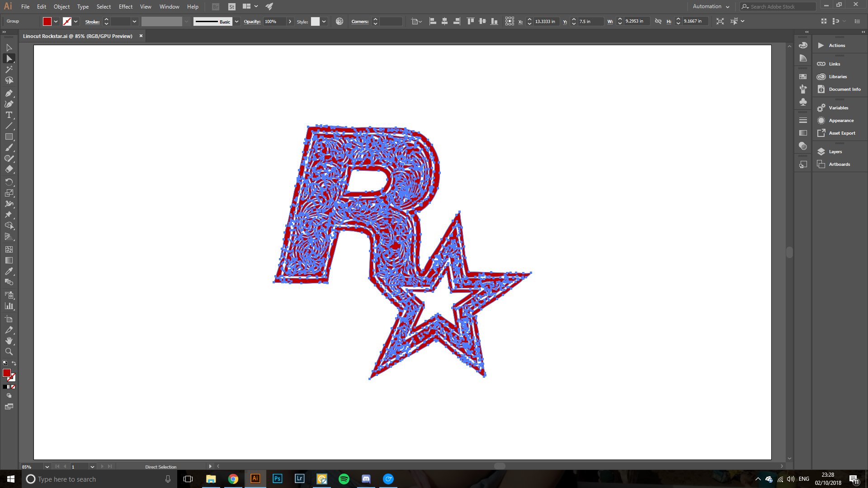This screenshot has width=868, height=488.
Task: Click the X position input field
Action: (546, 21)
